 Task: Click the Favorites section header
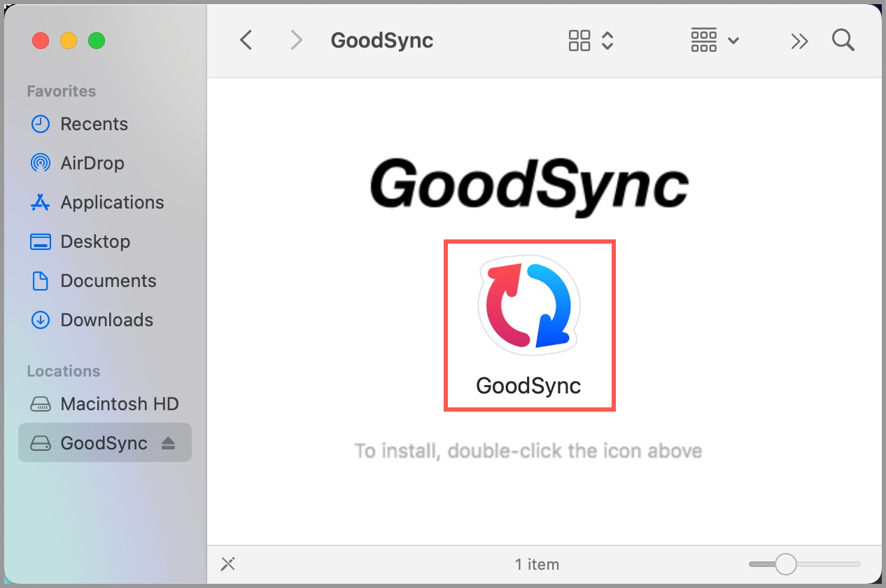click(x=62, y=91)
